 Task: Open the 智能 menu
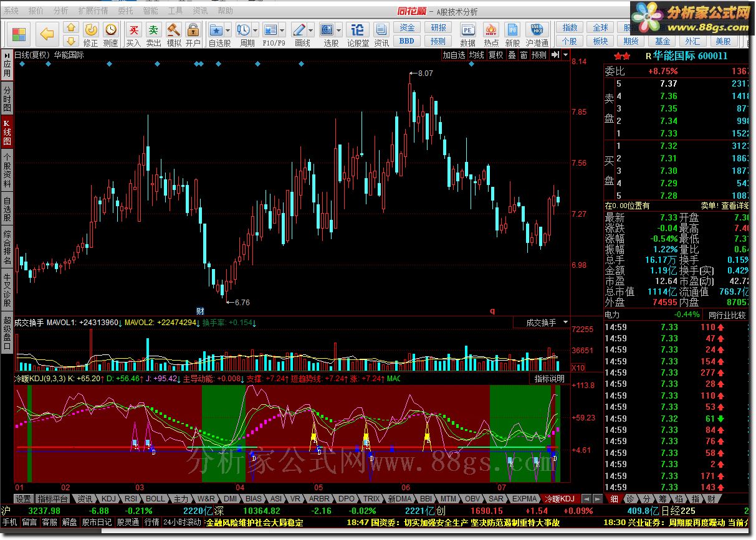coord(150,11)
